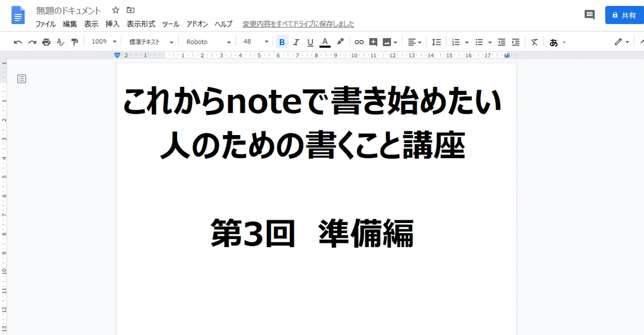This screenshot has height=335, width=644.
Task: Open the 表示形式 menu
Action: coord(141,24)
